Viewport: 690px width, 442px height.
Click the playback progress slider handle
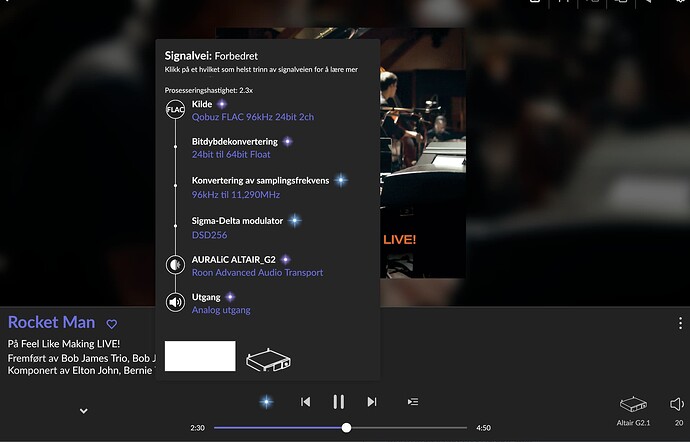tap(346, 427)
